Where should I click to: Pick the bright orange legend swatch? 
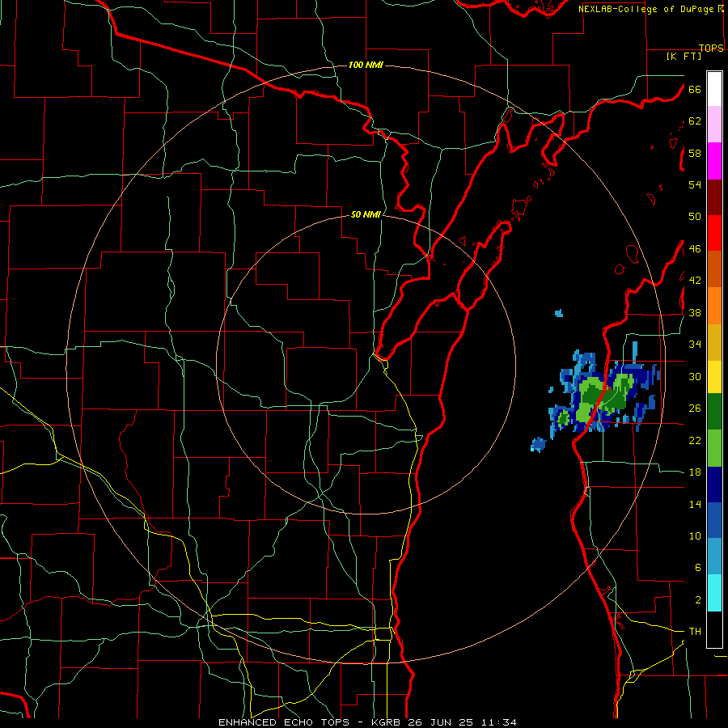714,306
